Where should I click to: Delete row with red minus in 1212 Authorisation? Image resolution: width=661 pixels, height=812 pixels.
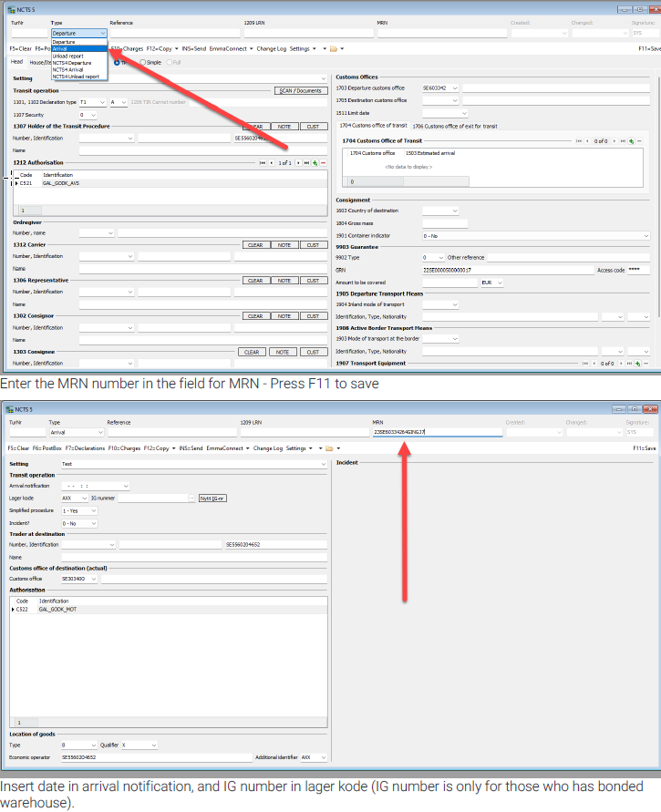click(323, 162)
